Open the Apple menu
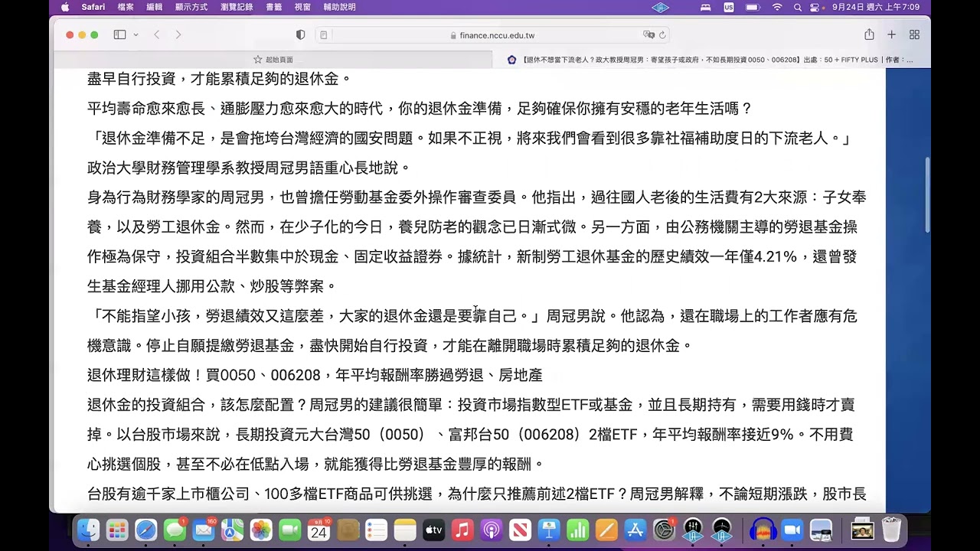 point(65,7)
